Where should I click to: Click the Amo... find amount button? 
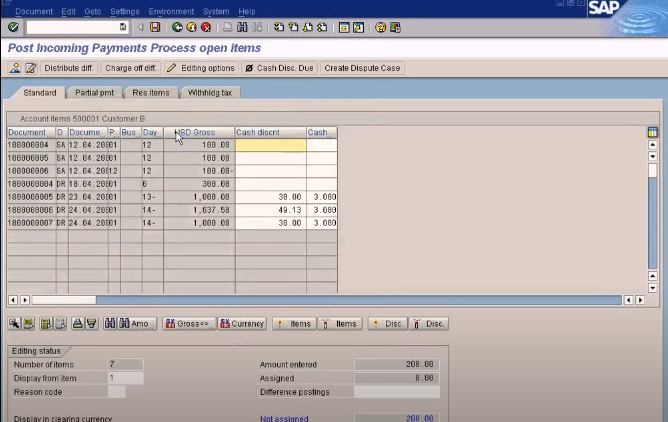click(137, 324)
